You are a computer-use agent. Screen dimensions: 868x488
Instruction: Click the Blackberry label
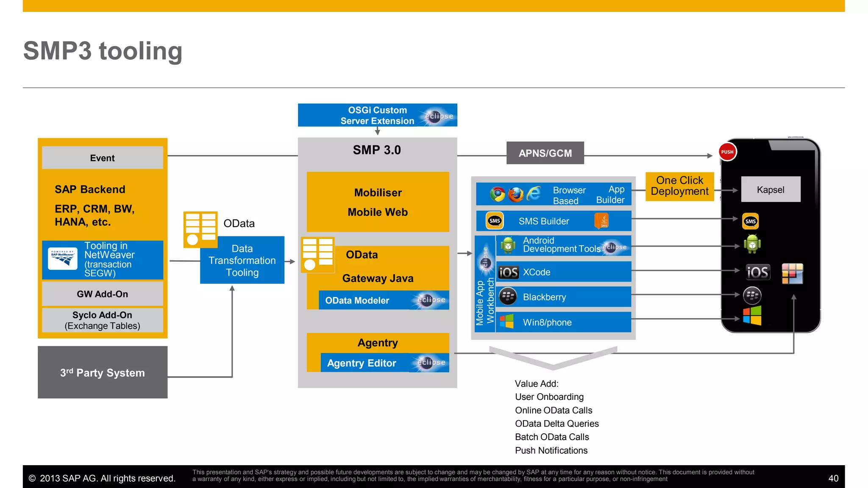pyautogui.click(x=544, y=297)
